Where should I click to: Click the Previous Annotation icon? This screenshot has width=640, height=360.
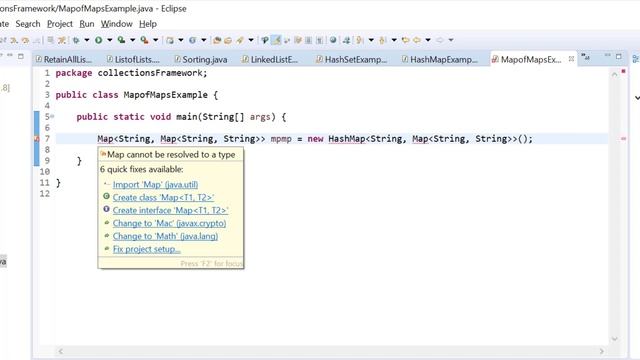tap(382, 40)
